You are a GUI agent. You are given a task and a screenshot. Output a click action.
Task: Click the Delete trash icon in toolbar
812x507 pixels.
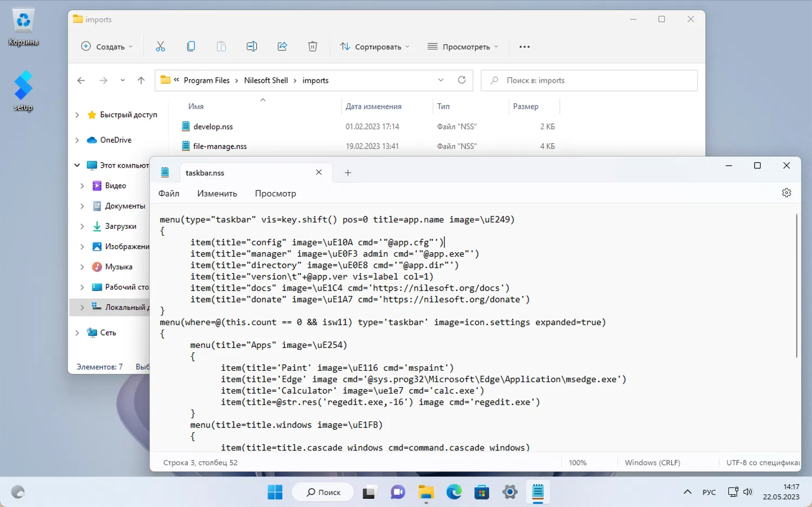(x=312, y=47)
